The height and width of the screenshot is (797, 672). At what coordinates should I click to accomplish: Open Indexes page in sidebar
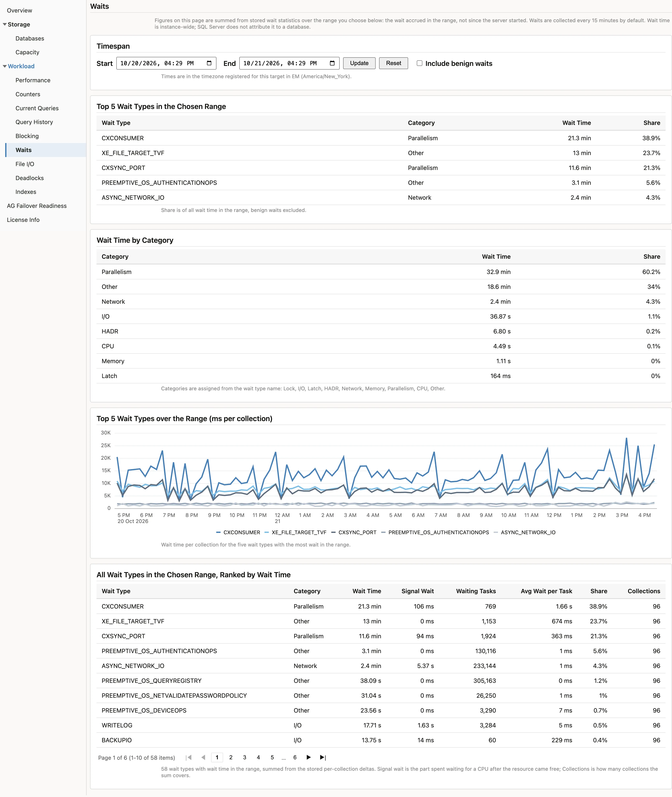pyautogui.click(x=26, y=192)
